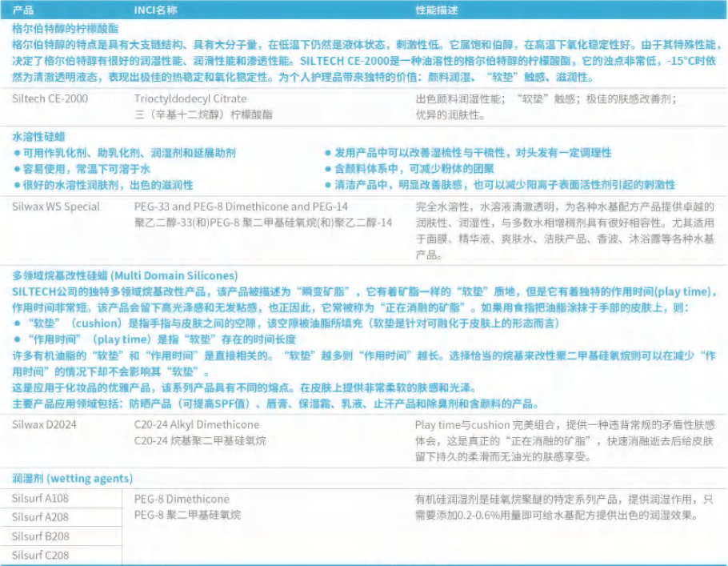Viewport: 728px width, 566px height.
Task: Click the product cell "Silwax WS Special"
Action: (x=56, y=207)
